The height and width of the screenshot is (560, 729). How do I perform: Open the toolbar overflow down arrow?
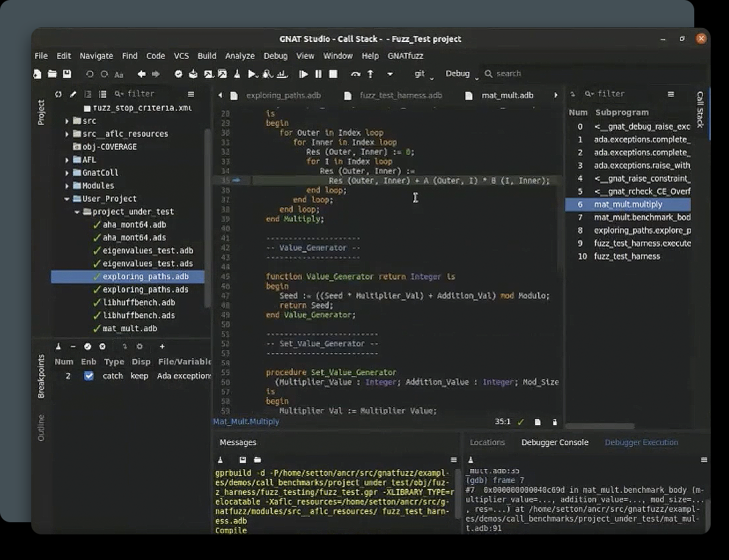[x=390, y=74]
